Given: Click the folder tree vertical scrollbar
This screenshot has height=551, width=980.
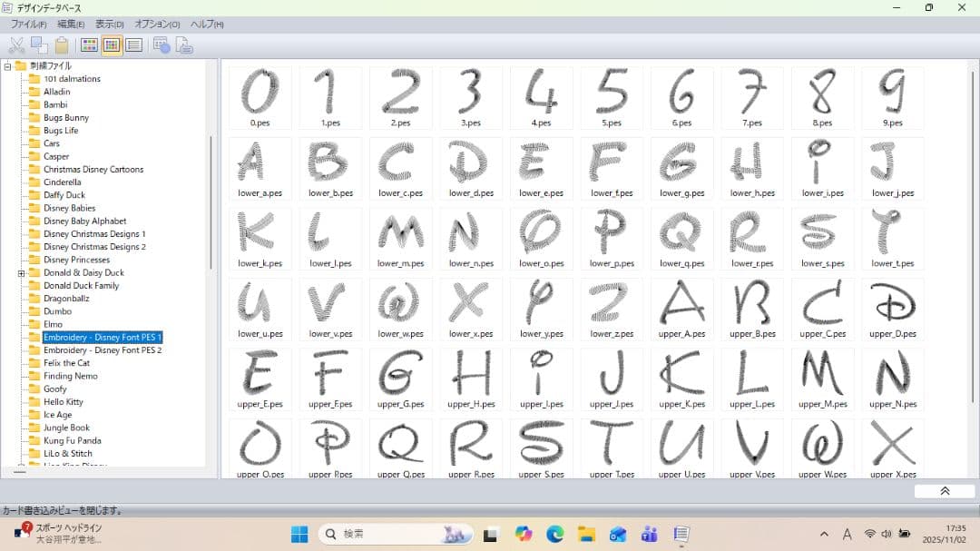Looking at the screenshot, I should pos(211,202).
